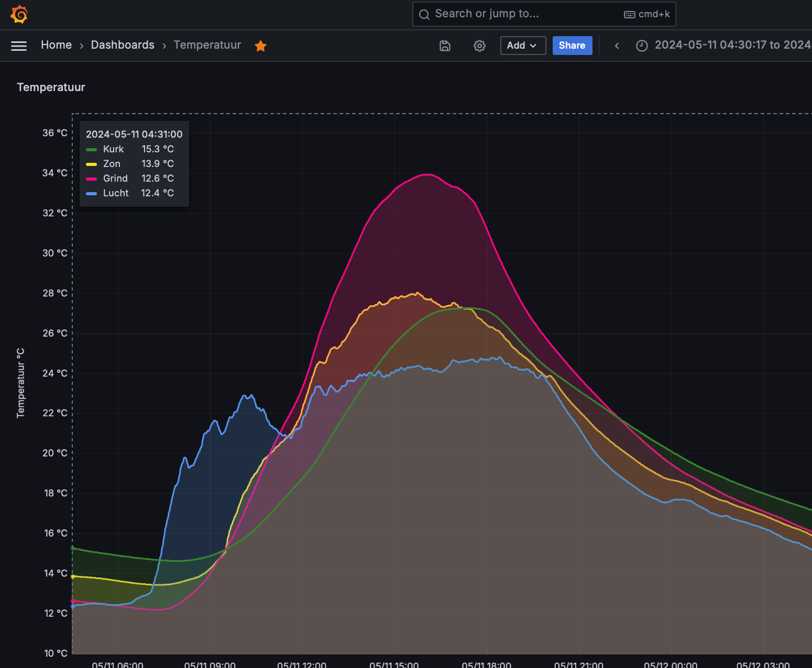Click the magnifier icon in search bar
812x668 pixels.
(x=424, y=14)
